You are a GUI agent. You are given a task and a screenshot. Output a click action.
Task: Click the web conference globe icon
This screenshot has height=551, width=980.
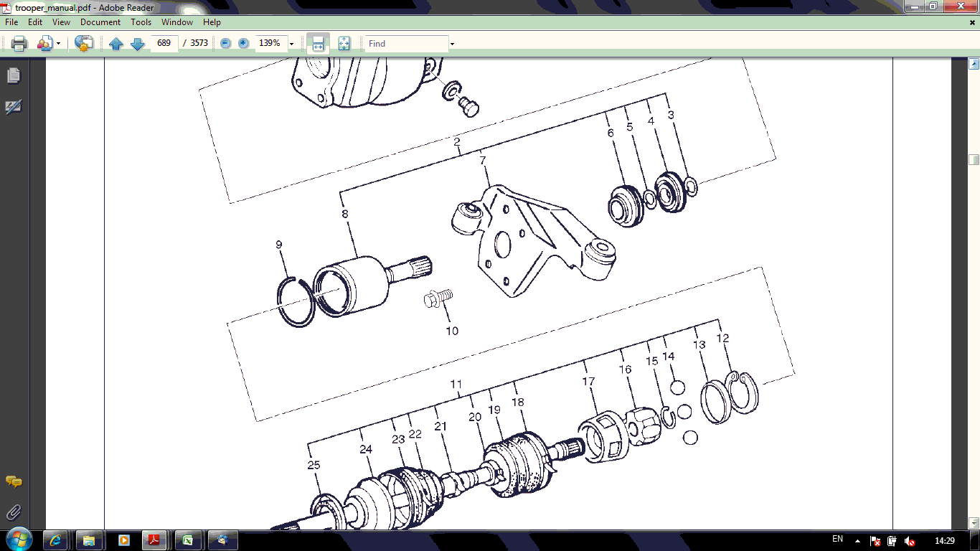pyautogui.click(x=84, y=44)
